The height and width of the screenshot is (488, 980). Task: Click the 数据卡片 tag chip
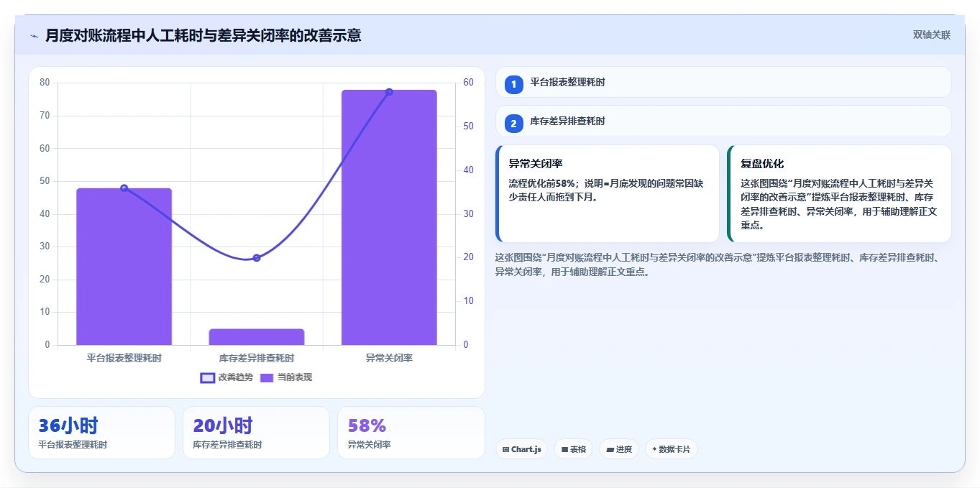point(671,449)
